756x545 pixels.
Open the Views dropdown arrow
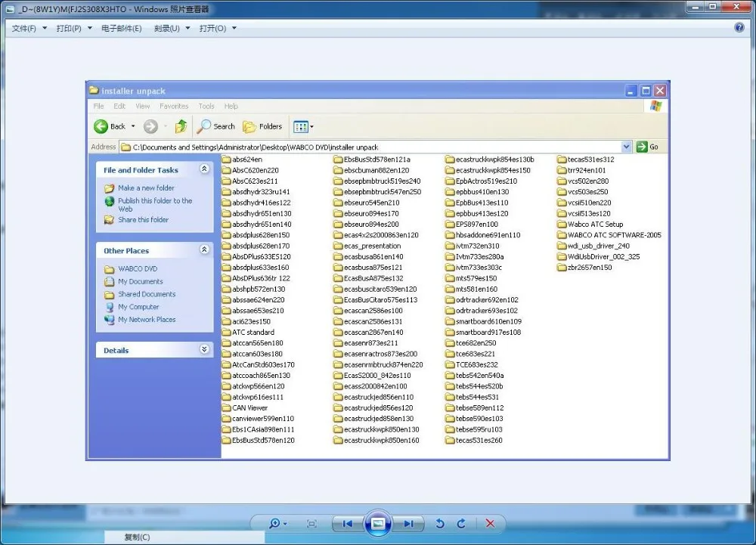click(312, 127)
